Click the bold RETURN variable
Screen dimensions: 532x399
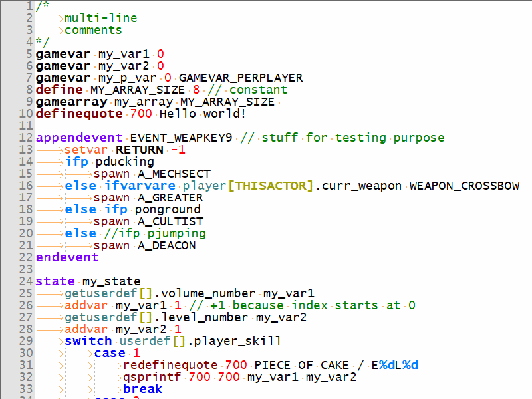tap(140, 150)
